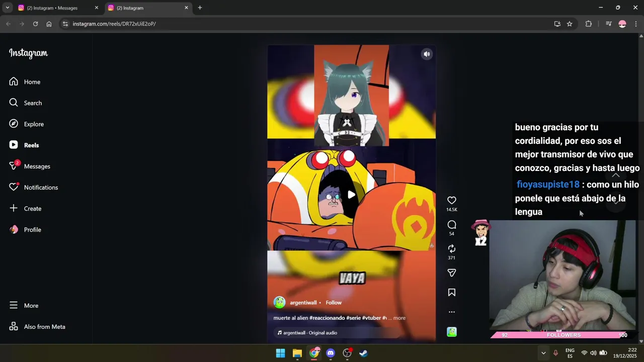Viewport: 644px width, 362px height.
Task: Open File Explorer from taskbar
Action: point(297,353)
